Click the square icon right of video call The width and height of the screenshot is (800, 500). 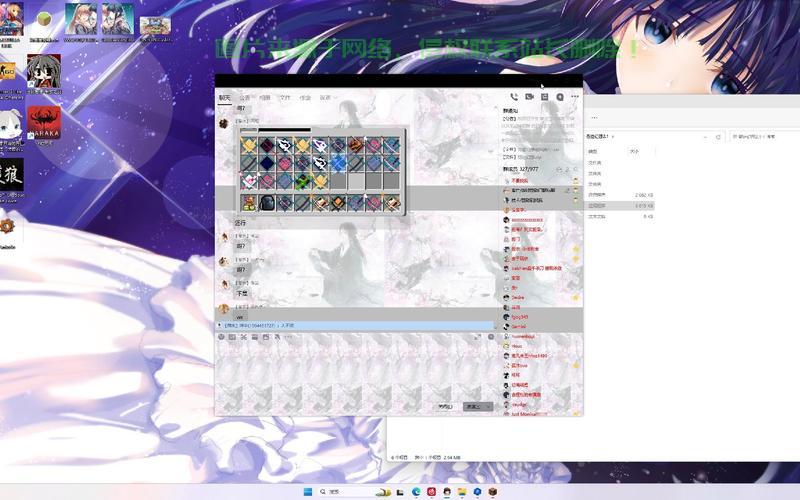point(544,97)
